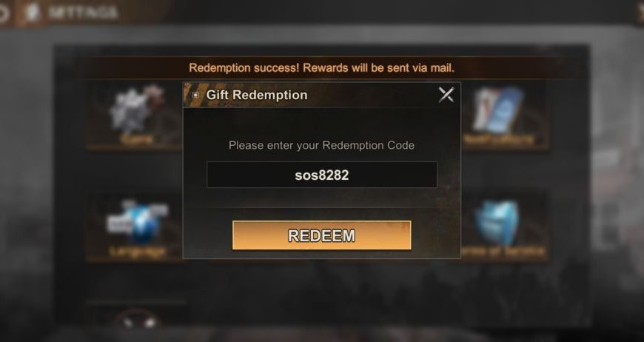Click the small square icon before Gift Redemption
Image resolution: width=644 pixels, height=342 pixels.
(x=196, y=95)
